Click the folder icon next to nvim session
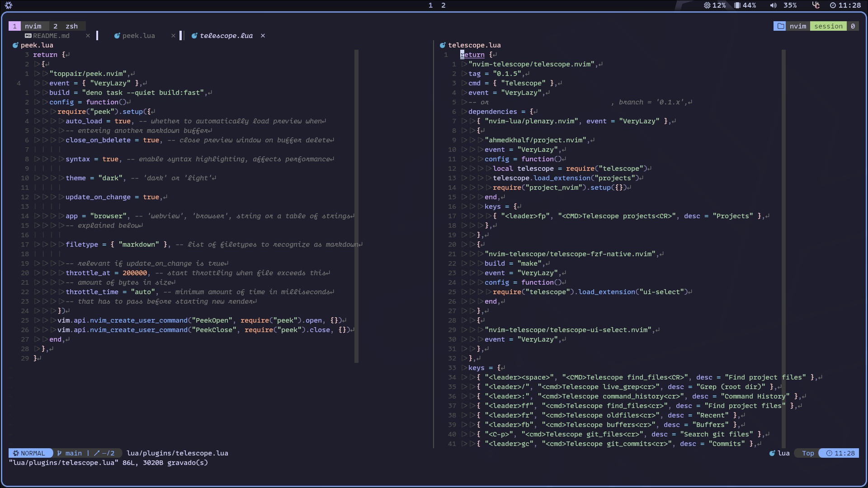The height and width of the screenshot is (488, 868). point(780,26)
